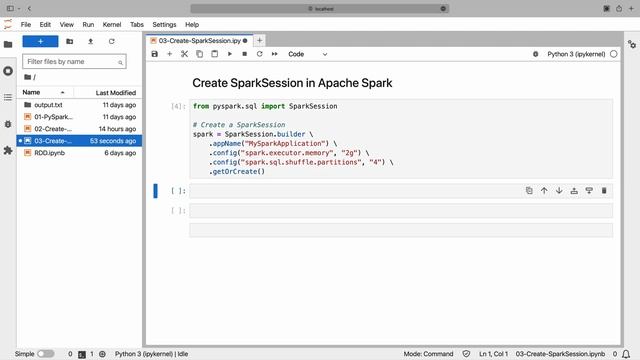The width and height of the screenshot is (640, 360).
Task: Focus the Filter files by name field
Action: 74,62
